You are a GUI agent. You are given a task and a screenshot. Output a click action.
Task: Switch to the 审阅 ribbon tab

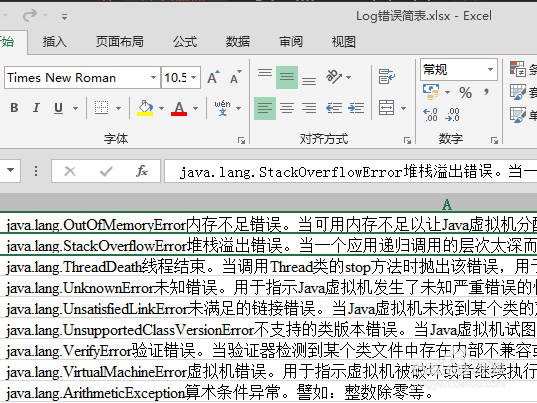click(x=291, y=42)
